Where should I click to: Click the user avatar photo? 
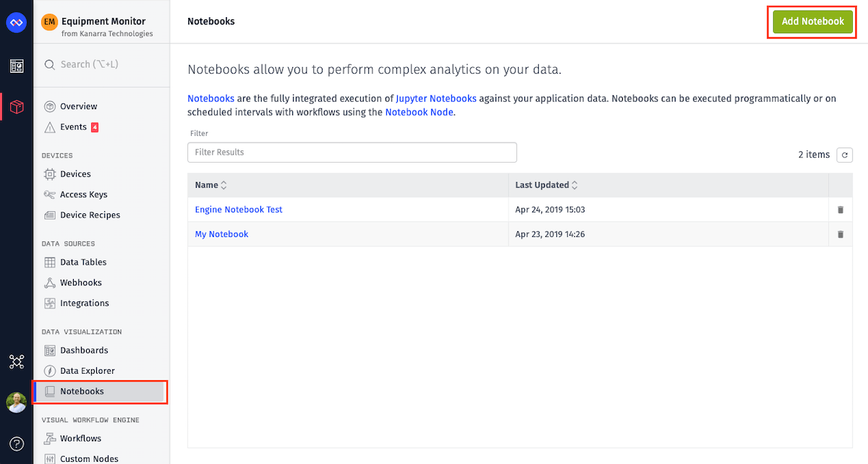tap(16, 403)
